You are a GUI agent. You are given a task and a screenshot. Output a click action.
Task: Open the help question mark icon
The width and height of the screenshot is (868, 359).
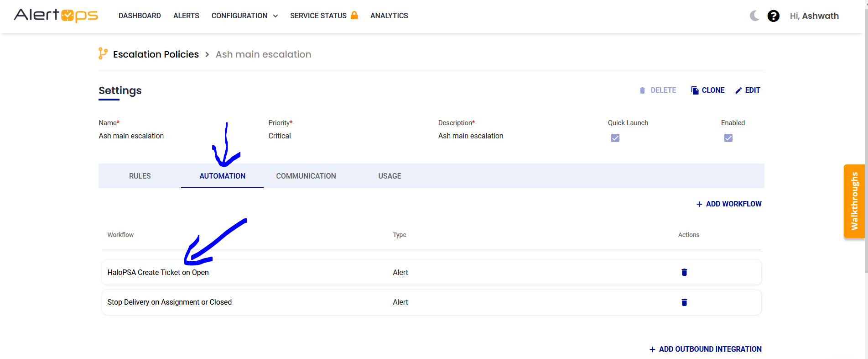point(773,16)
